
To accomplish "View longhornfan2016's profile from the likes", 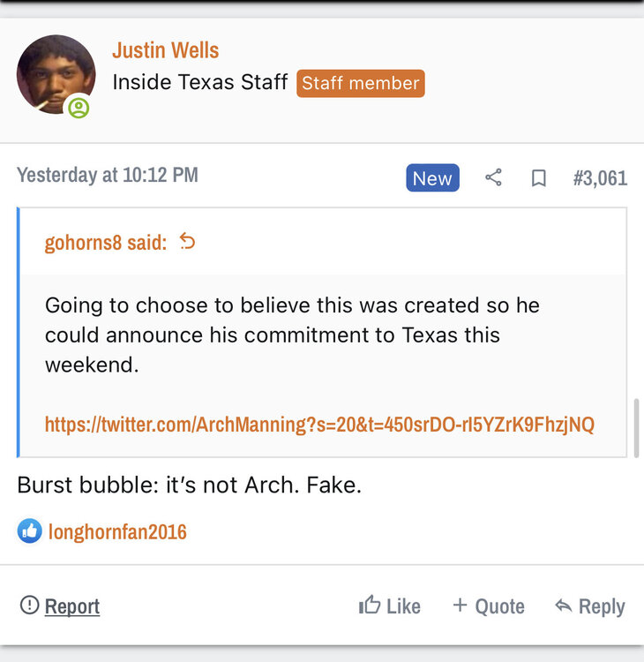I will pyautogui.click(x=117, y=531).
